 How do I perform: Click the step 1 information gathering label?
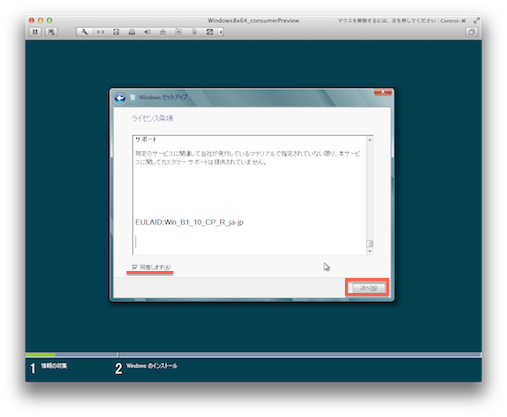pyautogui.click(x=54, y=366)
